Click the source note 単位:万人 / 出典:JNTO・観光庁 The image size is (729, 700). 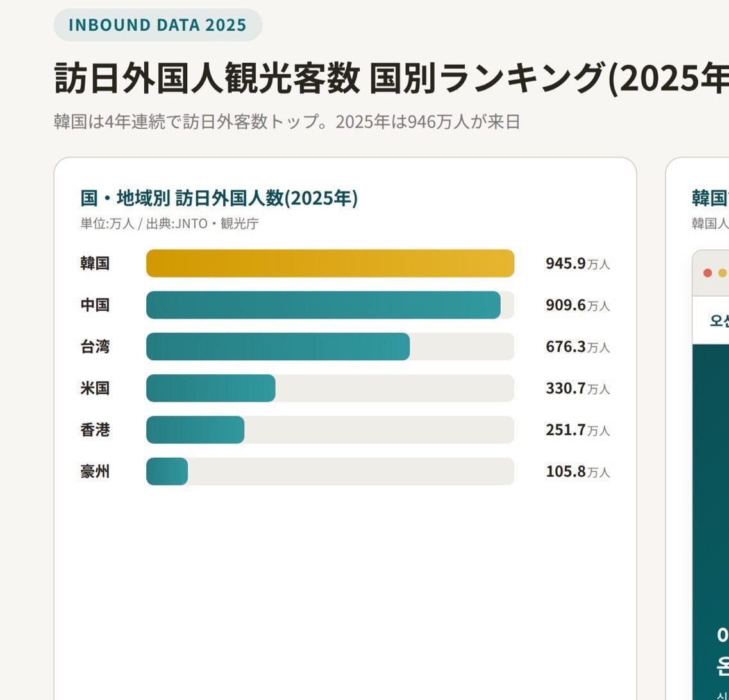point(169,224)
